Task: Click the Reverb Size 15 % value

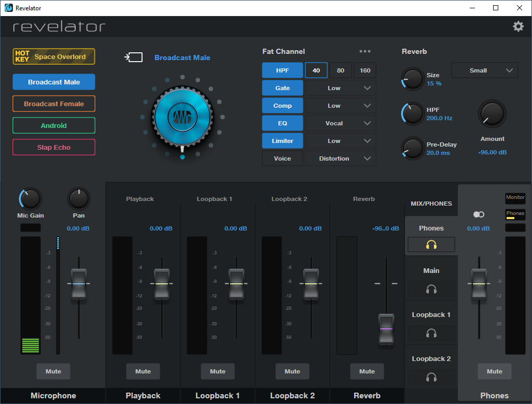Action: click(x=434, y=83)
